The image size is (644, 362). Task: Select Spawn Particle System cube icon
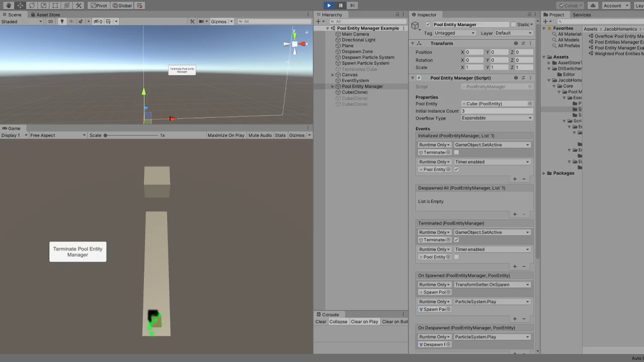tap(339, 63)
